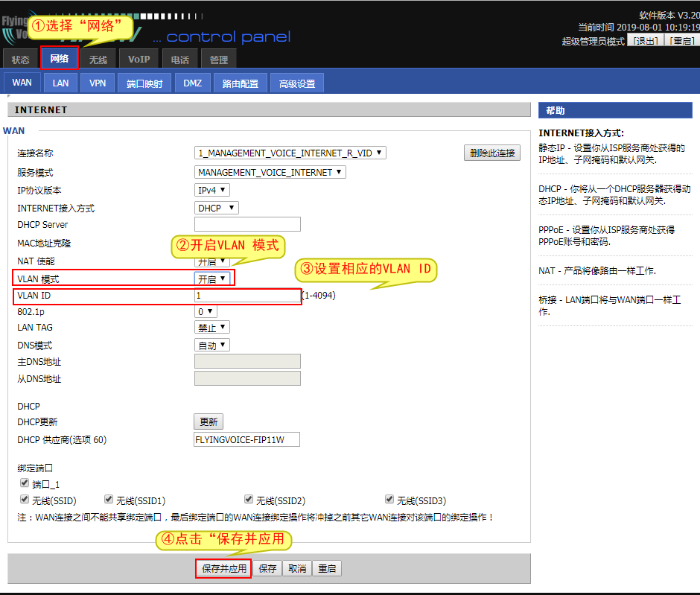The width and height of the screenshot is (700, 595).
Task: Click the VLAN ID input field
Action: click(247, 296)
